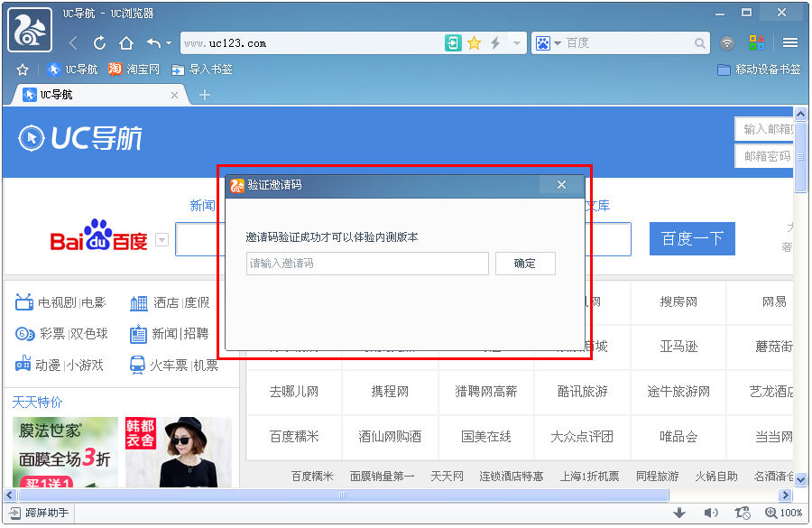The width and height of the screenshot is (812, 528).
Task: Open the 淘宝网 bookmark
Action: point(134,69)
